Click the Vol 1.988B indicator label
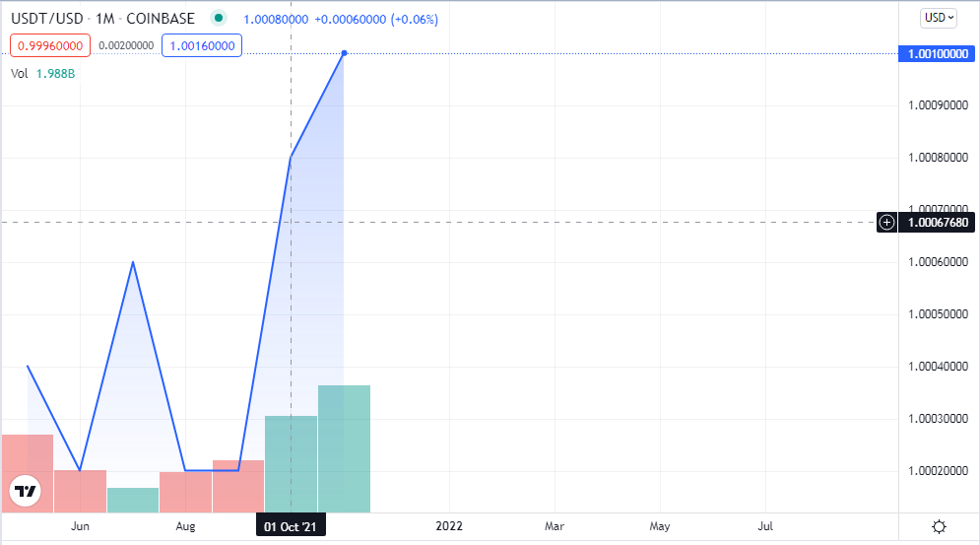This screenshot has width=980, height=545. 43,74
